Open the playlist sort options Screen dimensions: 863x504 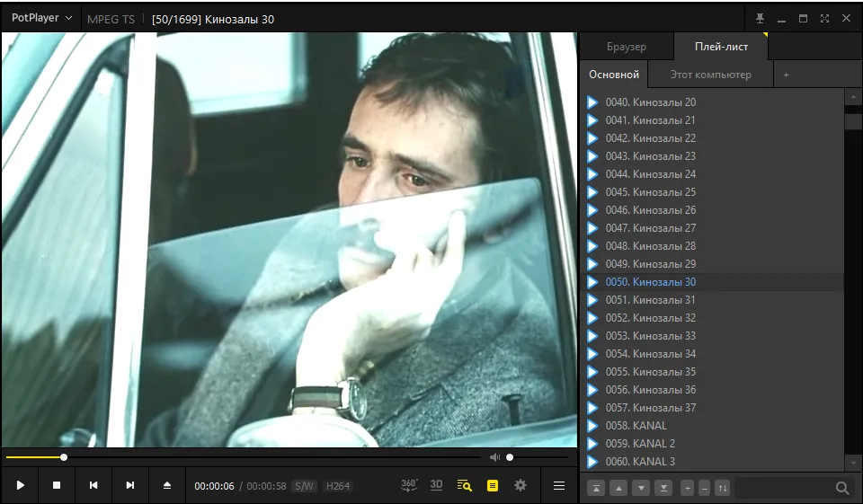click(x=723, y=488)
